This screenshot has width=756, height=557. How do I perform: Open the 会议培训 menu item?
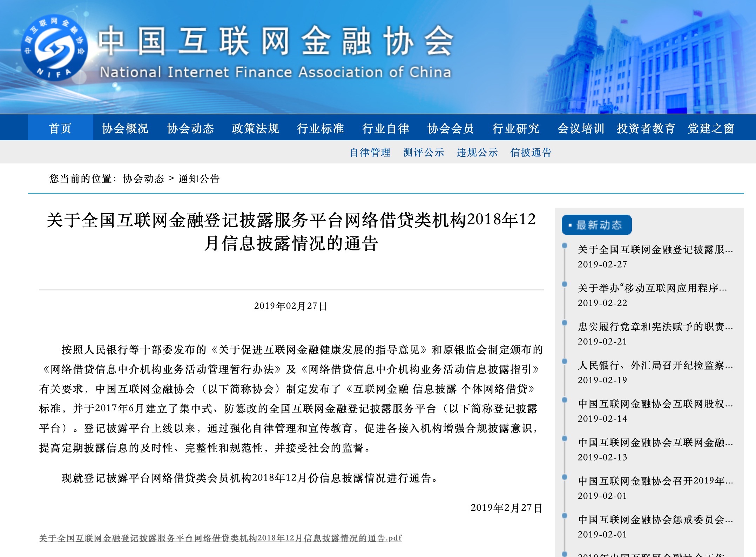tap(581, 128)
